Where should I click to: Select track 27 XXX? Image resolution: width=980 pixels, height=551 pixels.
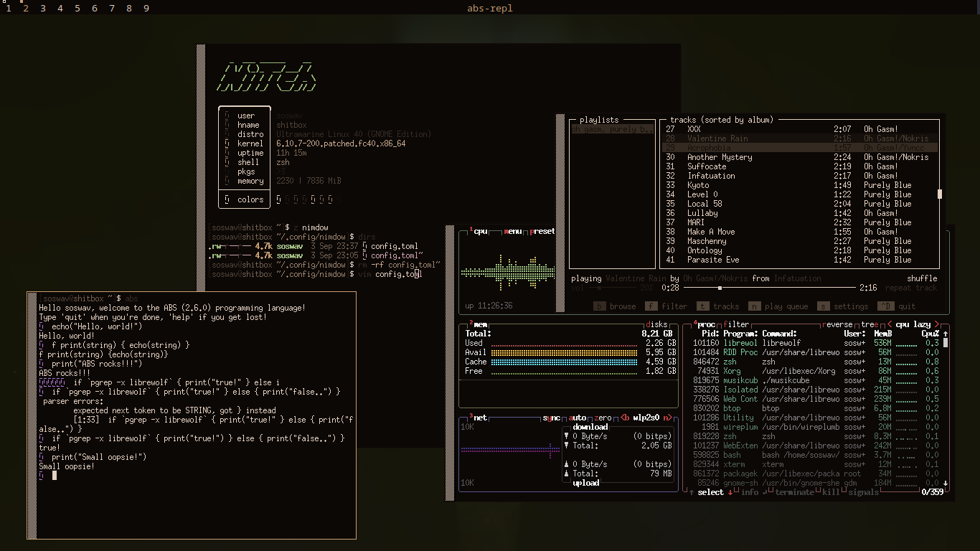pyautogui.click(x=800, y=129)
